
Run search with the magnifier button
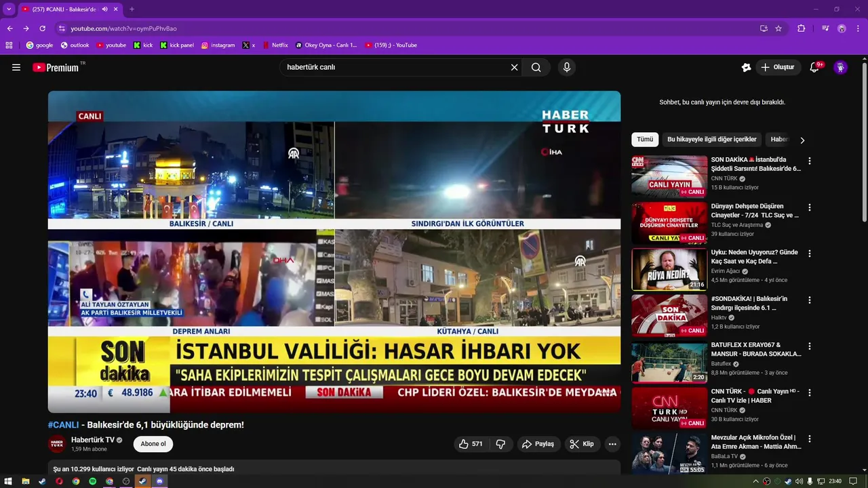pos(536,67)
